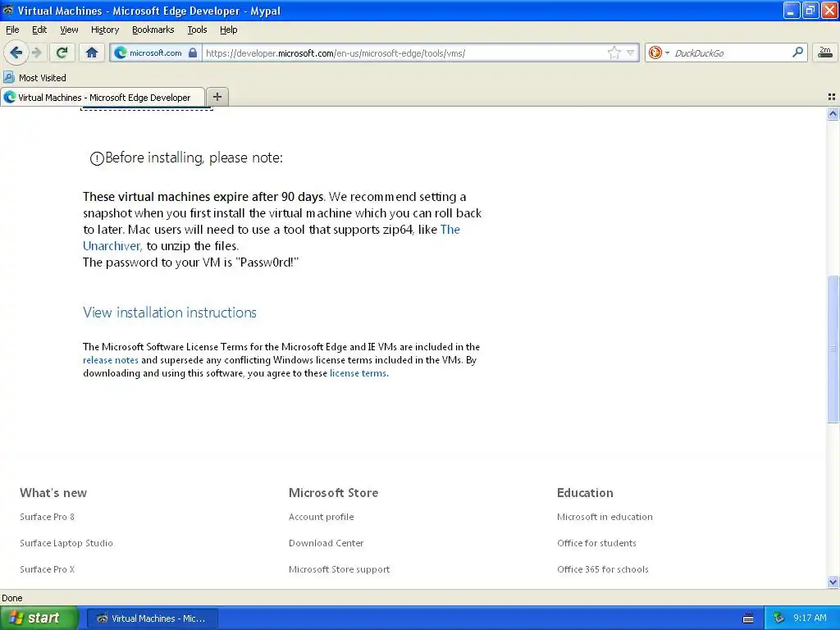Open a new tab with plus button
Screen dimensions: 840x630
[x=217, y=97]
